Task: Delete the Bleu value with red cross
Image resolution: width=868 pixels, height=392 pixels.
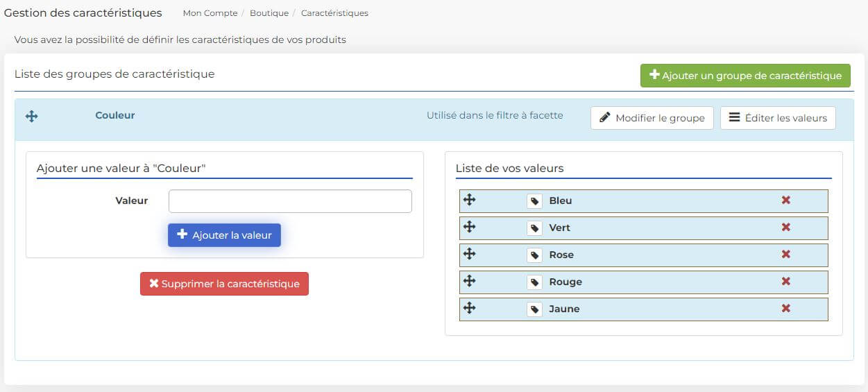Action: (786, 200)
